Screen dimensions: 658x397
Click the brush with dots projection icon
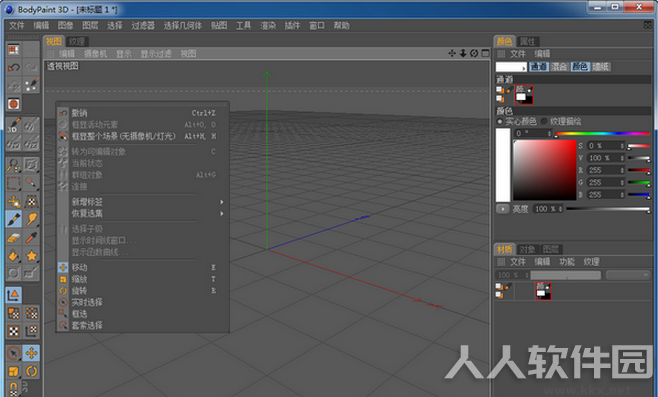pyautogui.click(x=31, y=85)
